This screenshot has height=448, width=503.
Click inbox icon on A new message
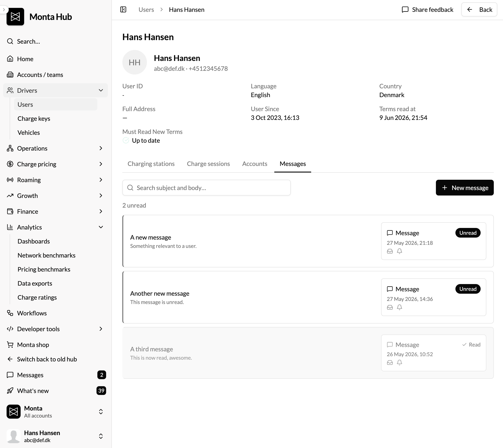(390, 251)
